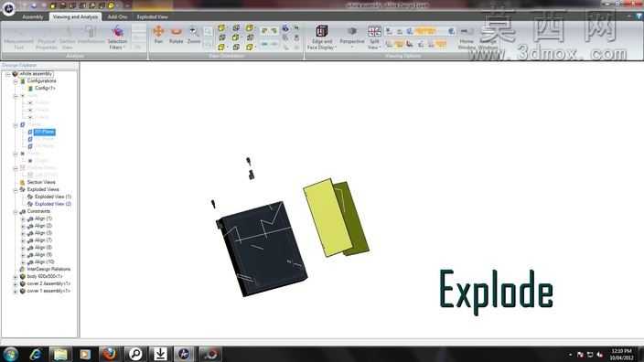This screenshot has height=362, width=644.
Task: Select InterDesign Relations item
Action: [48, 270]
